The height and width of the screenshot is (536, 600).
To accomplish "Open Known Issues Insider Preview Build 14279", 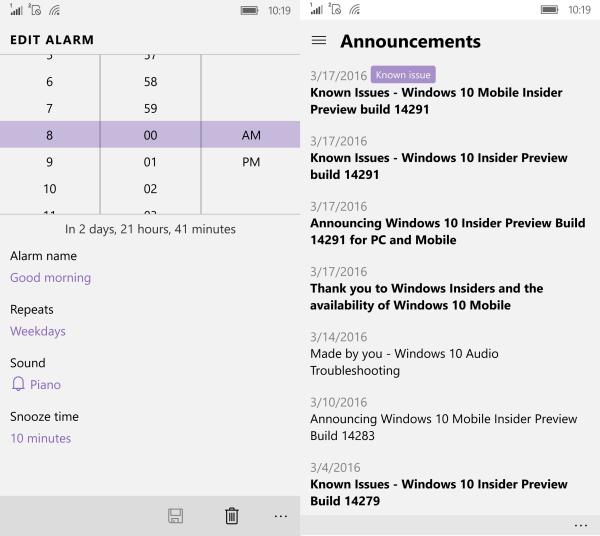I will click(x=439, y=492).
